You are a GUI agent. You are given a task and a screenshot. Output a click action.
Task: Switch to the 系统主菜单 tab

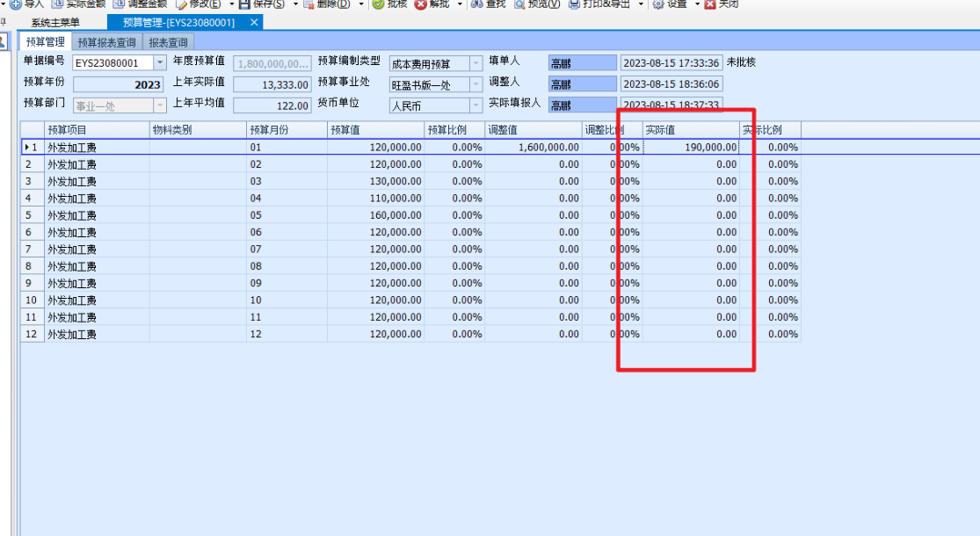[x=55, y=23]
